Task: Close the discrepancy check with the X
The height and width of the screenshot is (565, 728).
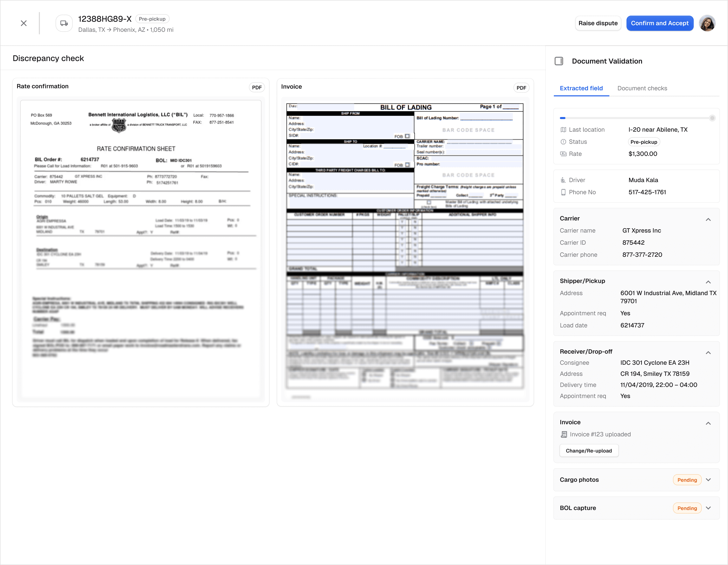Action: pyautogui.click(x=24, y=23)
